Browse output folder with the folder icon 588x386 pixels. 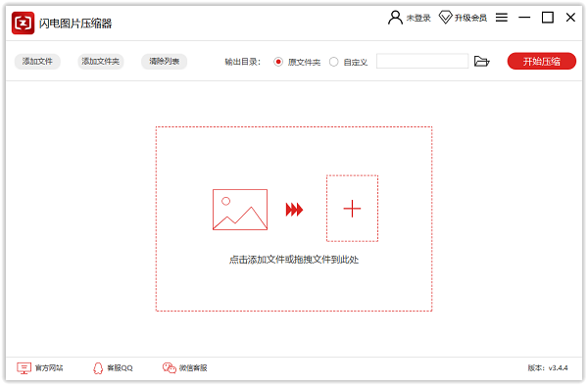pos(482,61)
